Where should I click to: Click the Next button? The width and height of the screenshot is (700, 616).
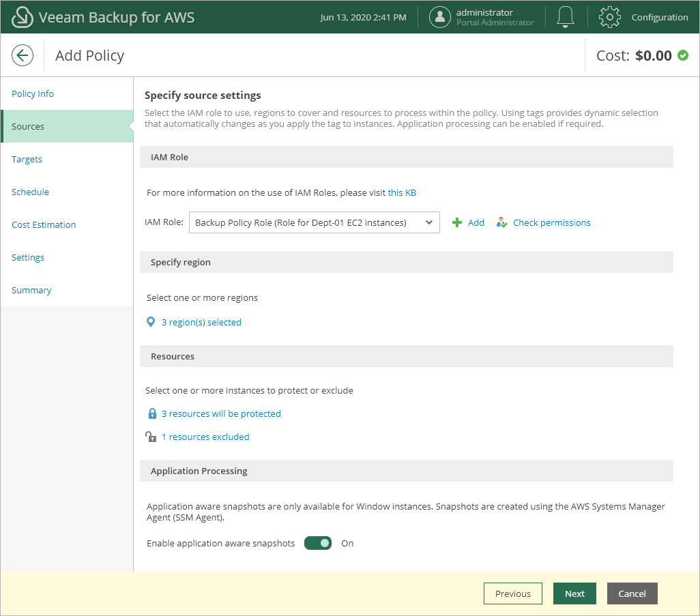[574, 593]
